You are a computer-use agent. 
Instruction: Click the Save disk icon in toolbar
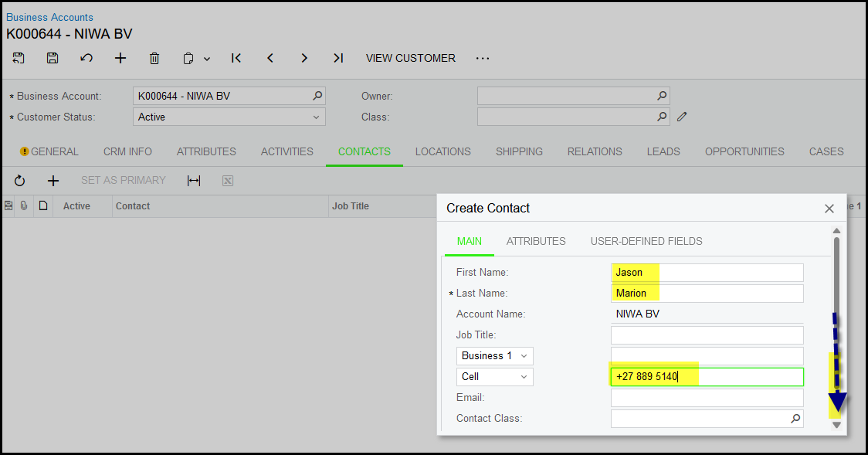click(53, 58)
